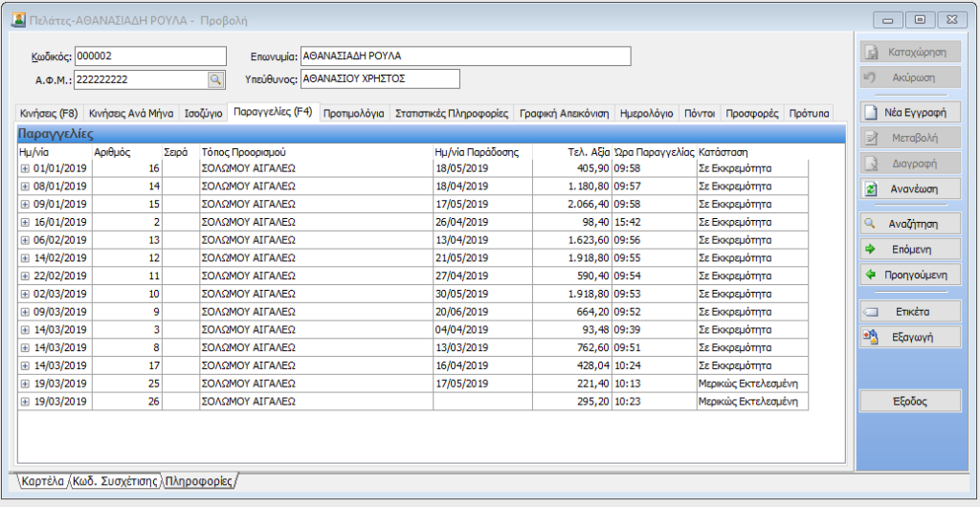This screenshot has height=507, width=980.
Task: Select the order time 15:42 cell
Action: (654, 222)
